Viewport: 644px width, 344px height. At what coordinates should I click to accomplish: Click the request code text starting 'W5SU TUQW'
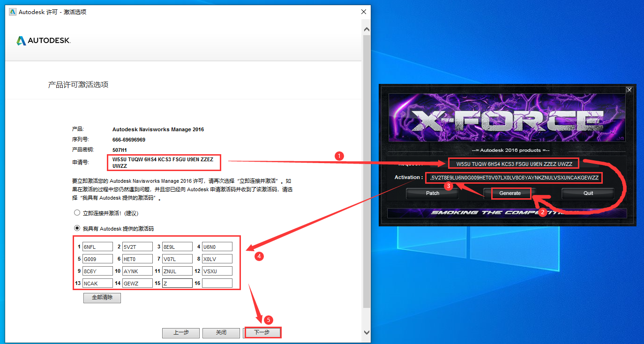163,163
